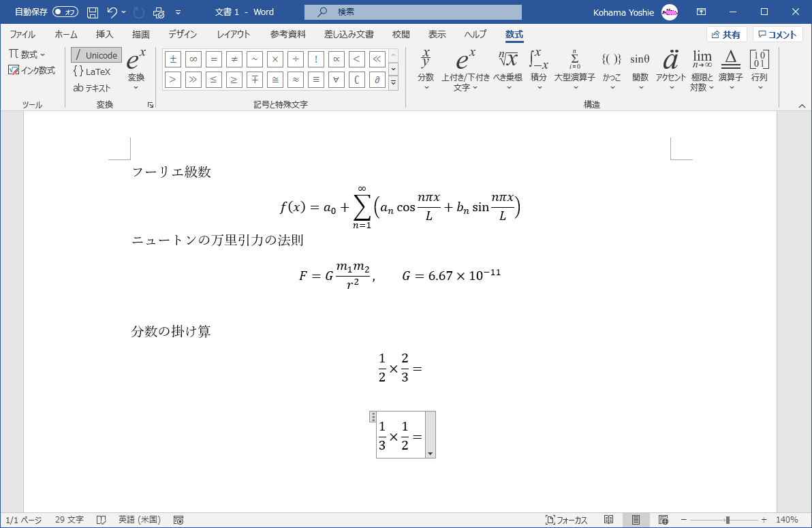Viewport: 812px width, 528px height.
Task: Insert the plus-minus ± symbol
Action: pos(173,59)
